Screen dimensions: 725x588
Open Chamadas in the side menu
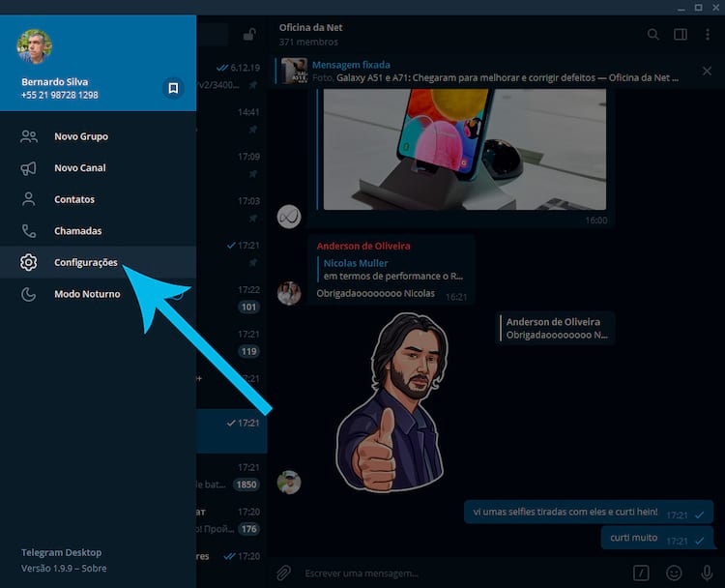(x=78, y=231)
